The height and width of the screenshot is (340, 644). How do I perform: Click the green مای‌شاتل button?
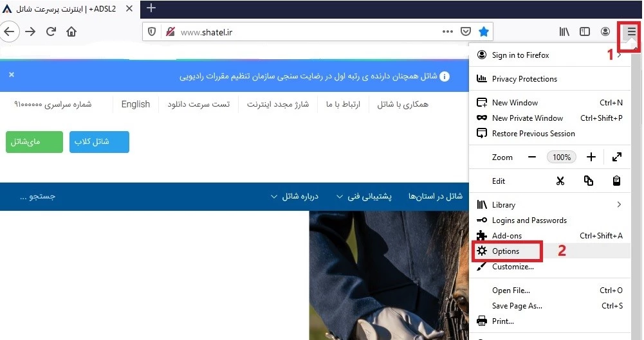(34, 142)
